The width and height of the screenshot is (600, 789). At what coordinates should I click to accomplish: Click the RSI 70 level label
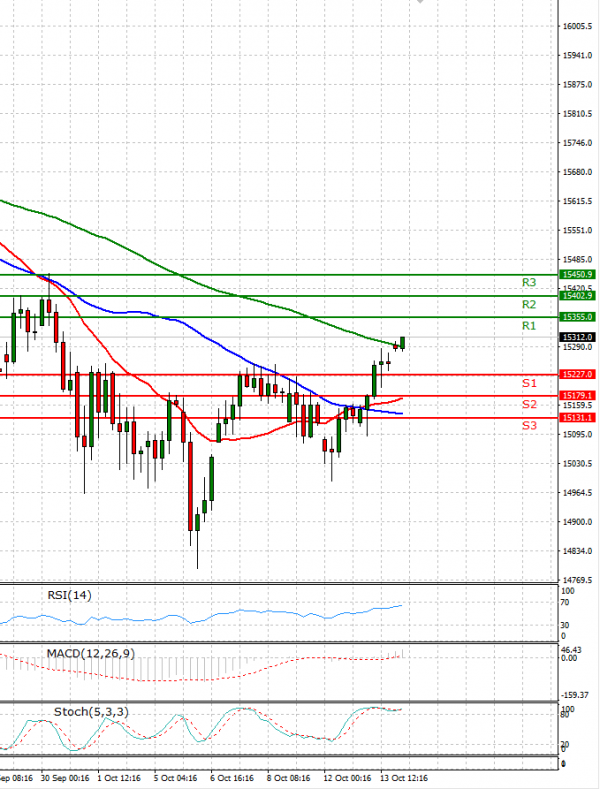coord(565,602)
